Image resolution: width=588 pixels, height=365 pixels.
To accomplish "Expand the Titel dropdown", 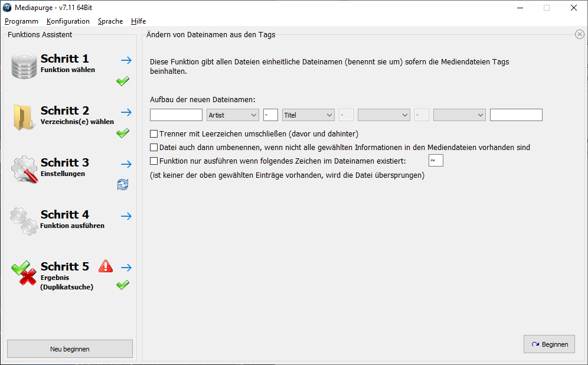I will click(308, 115).
